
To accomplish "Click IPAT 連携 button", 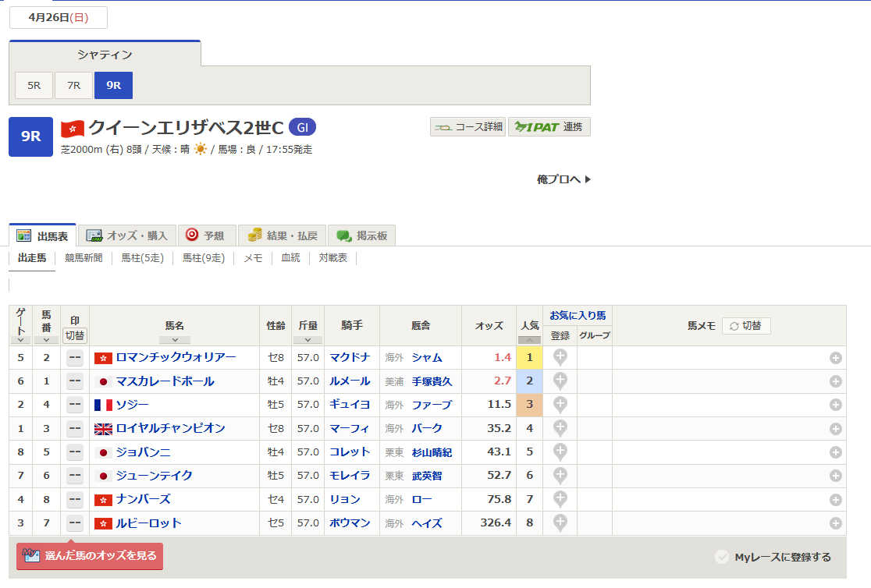I will pyautogui.click(x=549, y=126).
